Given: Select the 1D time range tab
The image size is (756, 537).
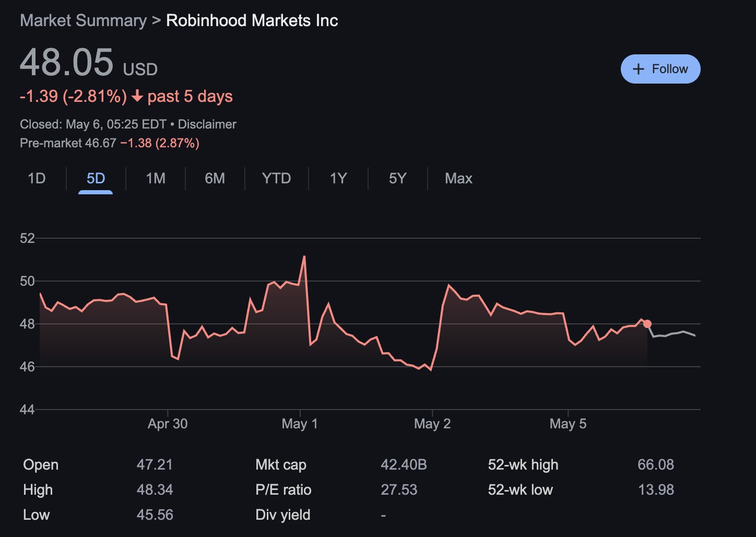Looking at the screenshot, I should [x=37, y=179].
